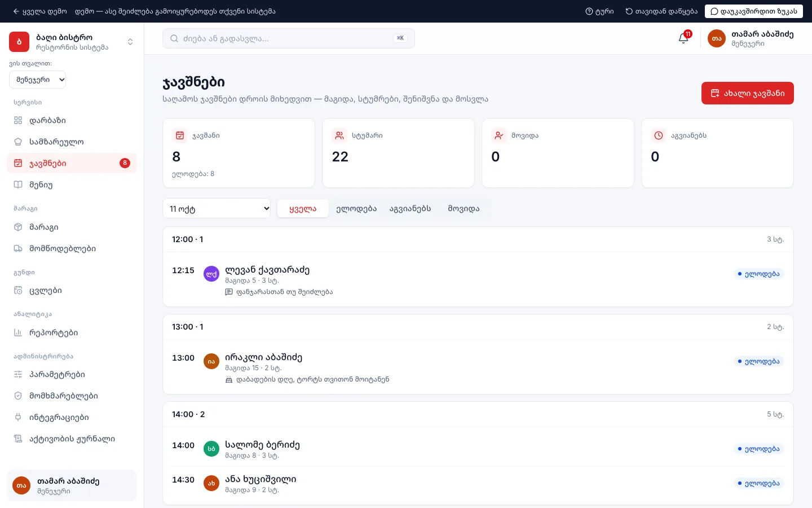Click თავიდან დაწყება in top bar
812x508 pixels.
(661, 11)
